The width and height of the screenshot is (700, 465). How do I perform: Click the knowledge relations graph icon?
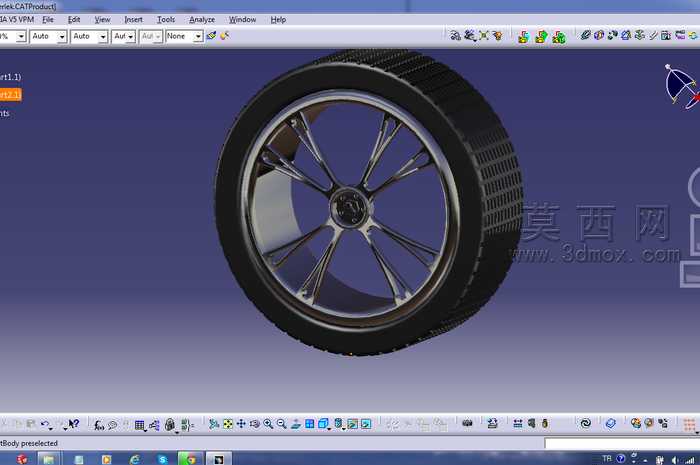[154, 425]
